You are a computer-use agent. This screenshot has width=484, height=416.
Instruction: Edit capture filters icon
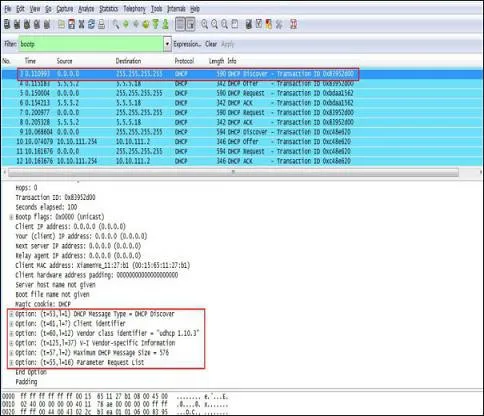[249, 24]
